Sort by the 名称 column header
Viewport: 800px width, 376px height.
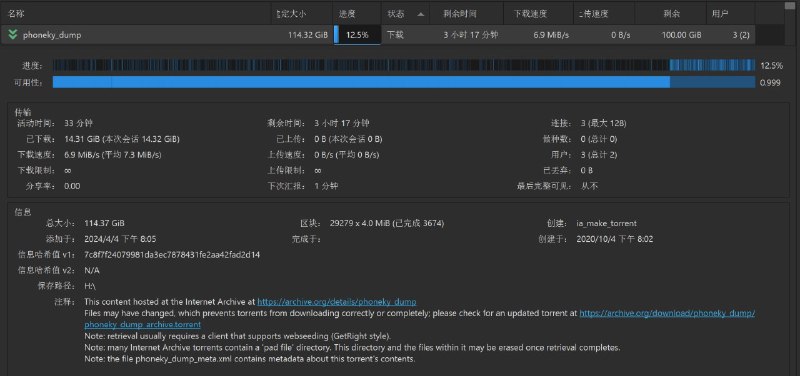click(136, 14)
